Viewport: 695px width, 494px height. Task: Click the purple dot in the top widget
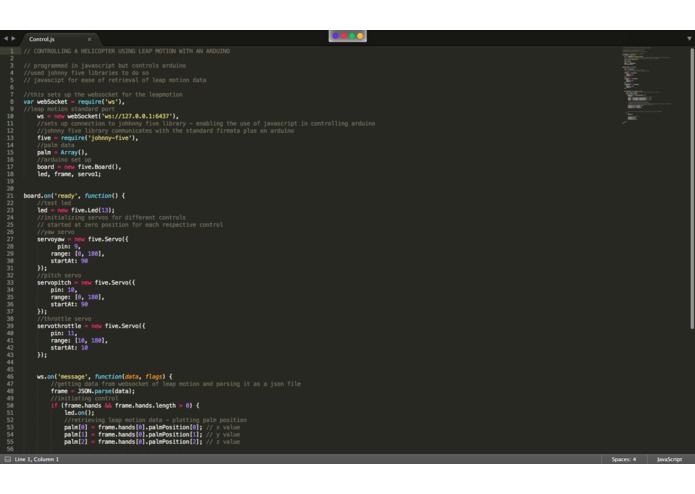[x=336, y=36]
